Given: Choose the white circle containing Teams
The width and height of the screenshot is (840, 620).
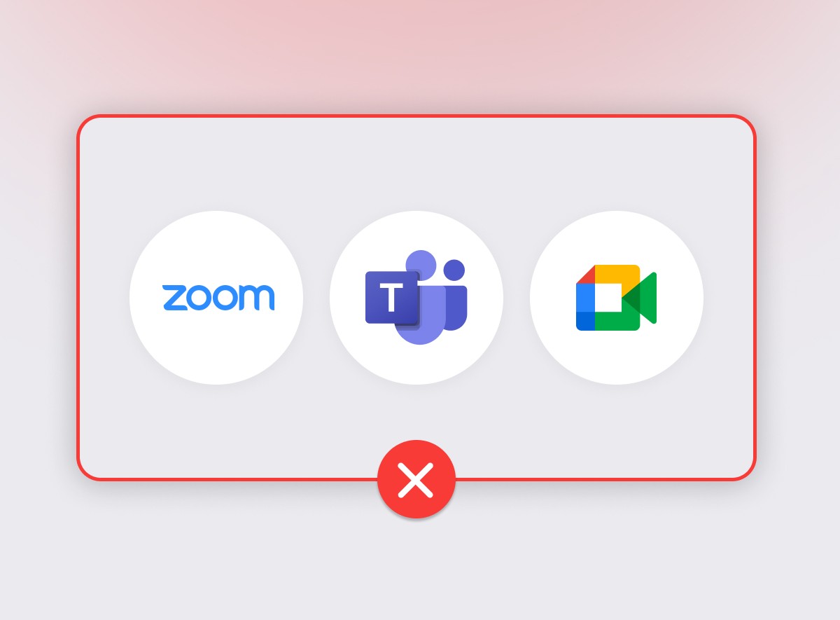Looking at the screenshot, I should pyautogui.click(x=416, y=298).
